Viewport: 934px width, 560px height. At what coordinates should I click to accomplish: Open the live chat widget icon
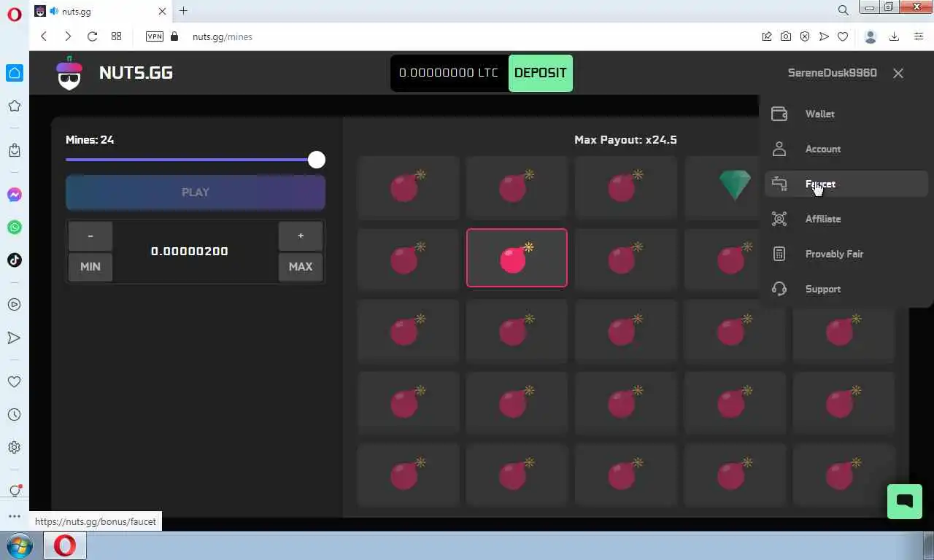point(905,502)
